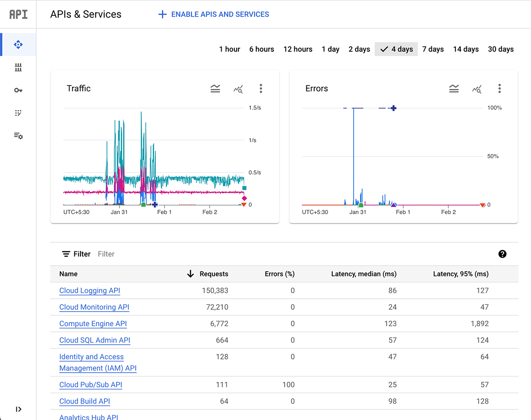Image resolution: width=531 pixels, height=420 pixels.
Task: Select the 12 hours time range
Action: [298, 49]
